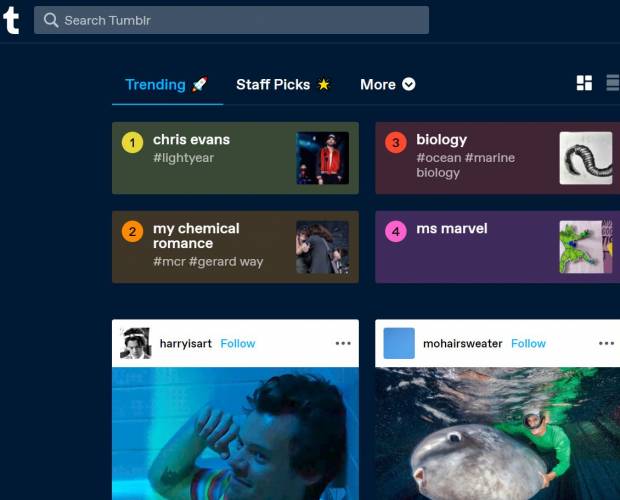Click the my chemical romance thumbnail
The image size is (620, 500).
click(323, 247)
